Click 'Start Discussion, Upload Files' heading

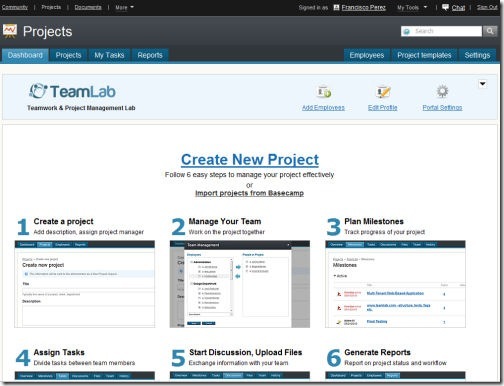(x=245, y=352)
